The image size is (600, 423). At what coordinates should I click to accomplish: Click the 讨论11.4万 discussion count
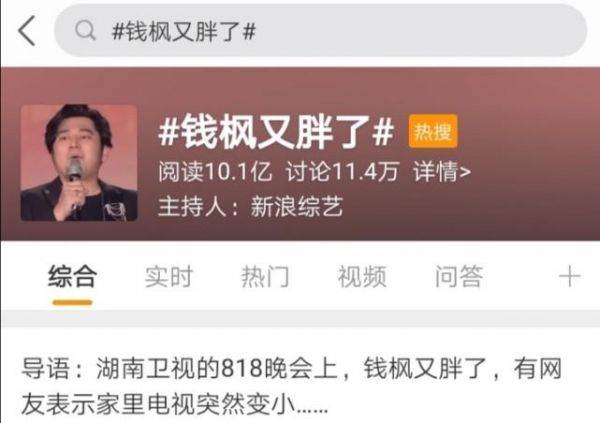(x=342, y=171)
